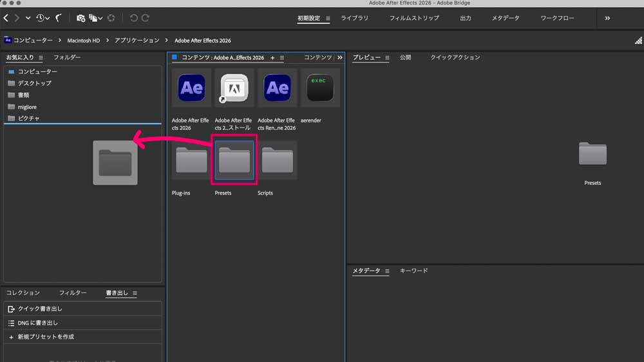The height and width of the screenshot is (362, 644).
Task: Click アプリケーション in the path bar
Action: pos(137,41)
